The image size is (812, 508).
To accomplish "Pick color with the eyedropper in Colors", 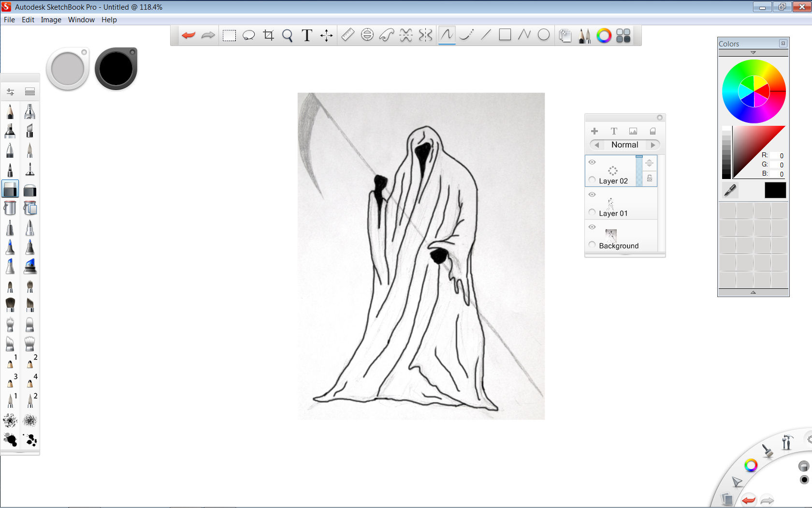I will [x=730, y=190].
